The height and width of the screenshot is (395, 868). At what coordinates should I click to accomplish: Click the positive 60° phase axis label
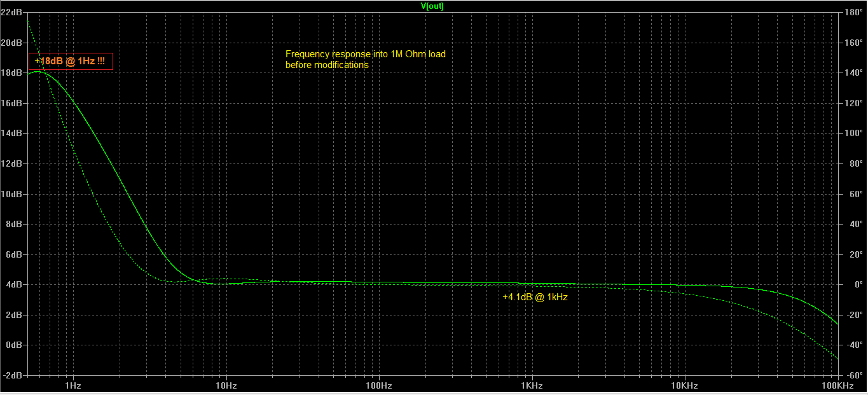(857, 194)
